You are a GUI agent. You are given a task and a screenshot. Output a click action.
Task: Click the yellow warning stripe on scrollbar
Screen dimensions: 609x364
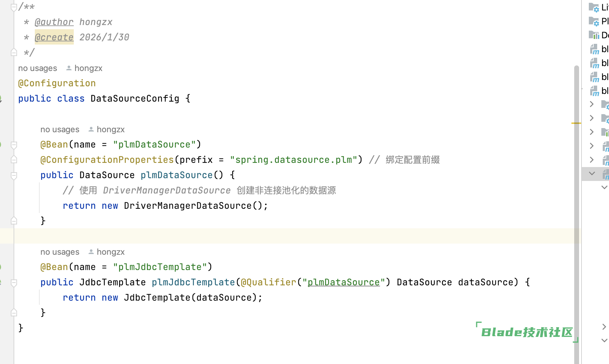(576, 123)
